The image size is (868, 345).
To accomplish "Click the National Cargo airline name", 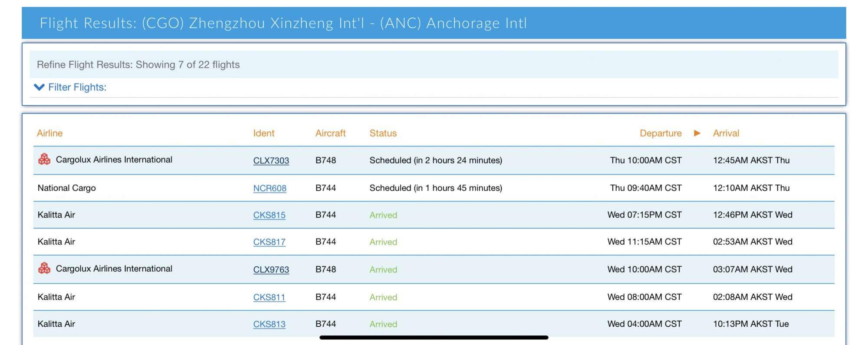I will click(66, 188).
